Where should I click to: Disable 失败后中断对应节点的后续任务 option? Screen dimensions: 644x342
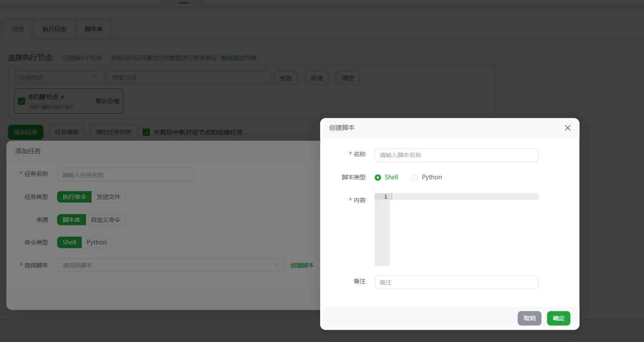point(146,132)
